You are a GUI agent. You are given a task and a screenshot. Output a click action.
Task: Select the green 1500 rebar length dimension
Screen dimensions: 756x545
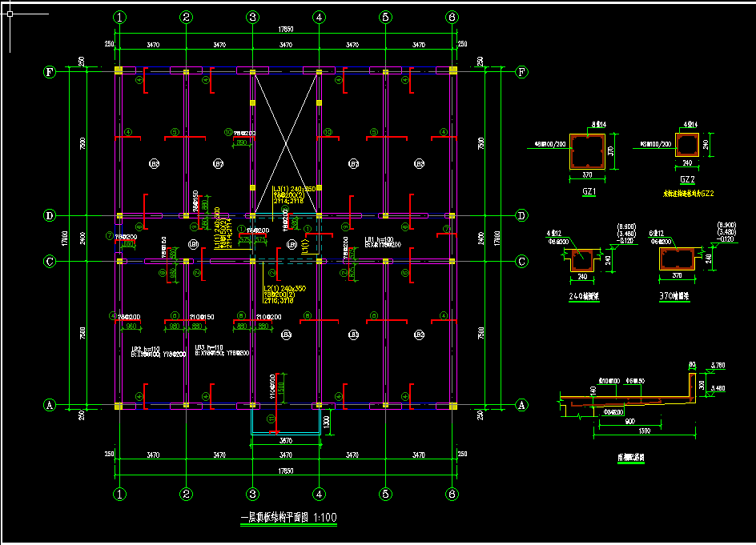pos(282,387)
